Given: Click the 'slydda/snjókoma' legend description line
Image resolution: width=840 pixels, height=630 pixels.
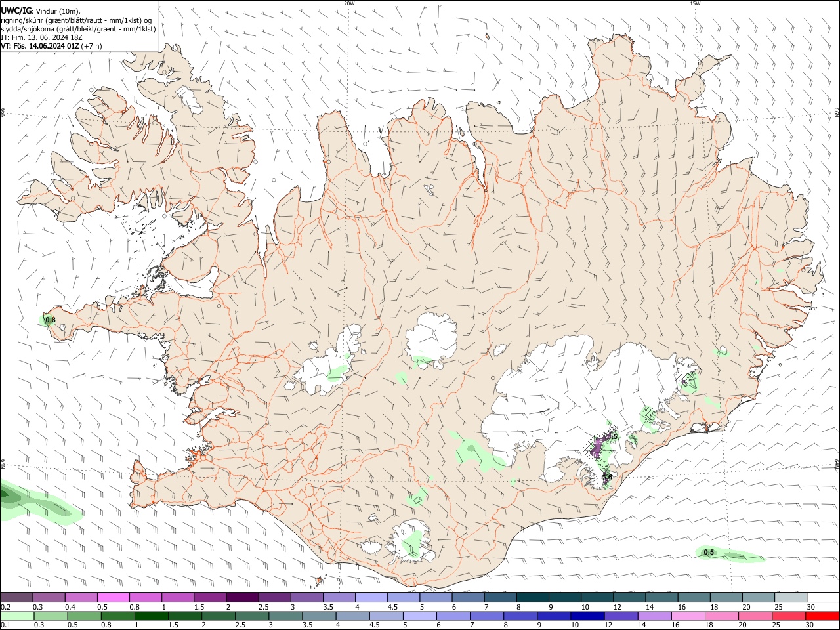Looking at the screenshot, I should (79, 29).
